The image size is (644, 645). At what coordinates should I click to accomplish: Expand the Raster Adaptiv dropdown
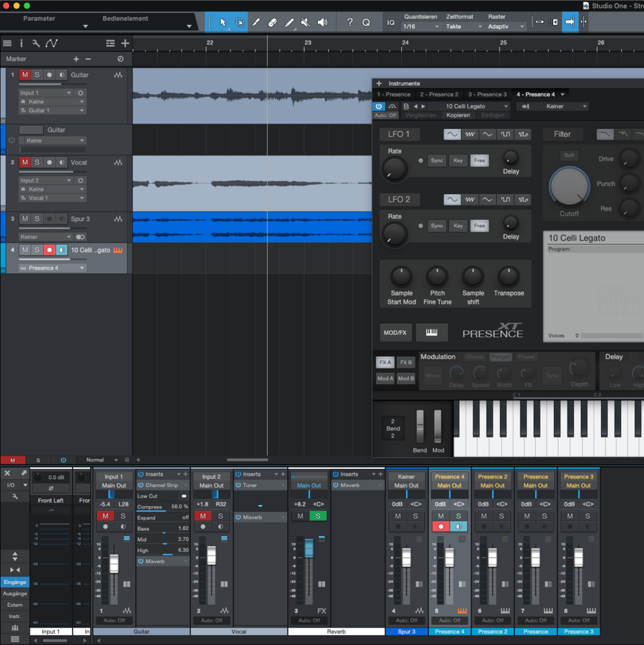506,27
